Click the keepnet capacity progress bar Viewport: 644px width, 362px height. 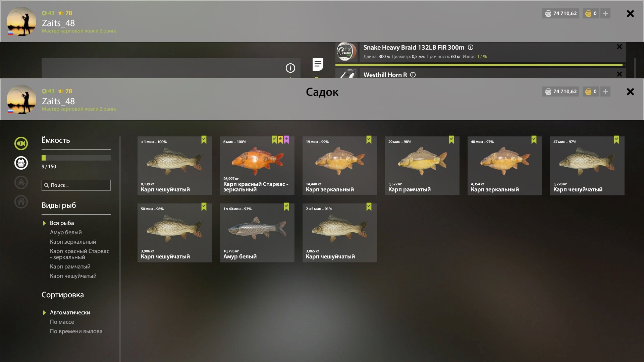pos(76,158)
